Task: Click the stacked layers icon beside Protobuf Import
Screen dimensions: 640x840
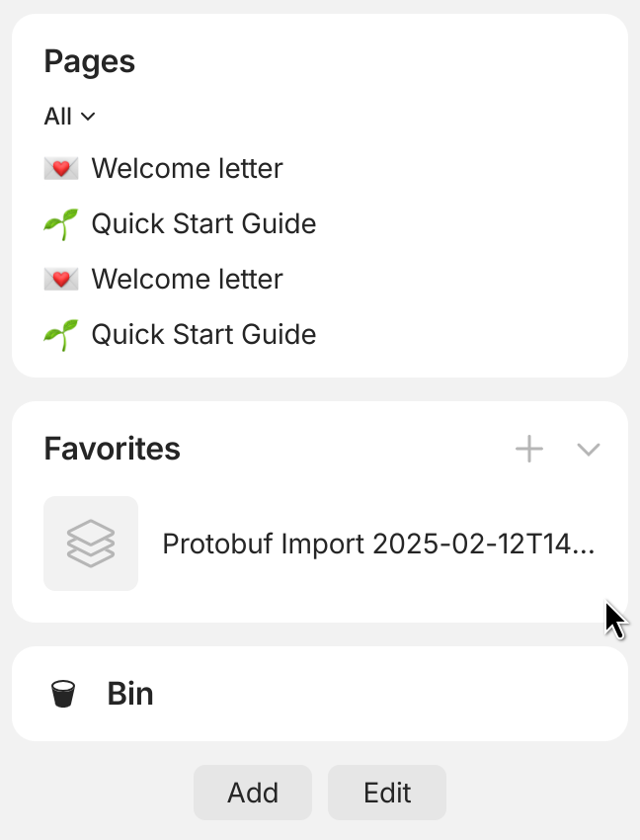Action: tap(91, 544)
